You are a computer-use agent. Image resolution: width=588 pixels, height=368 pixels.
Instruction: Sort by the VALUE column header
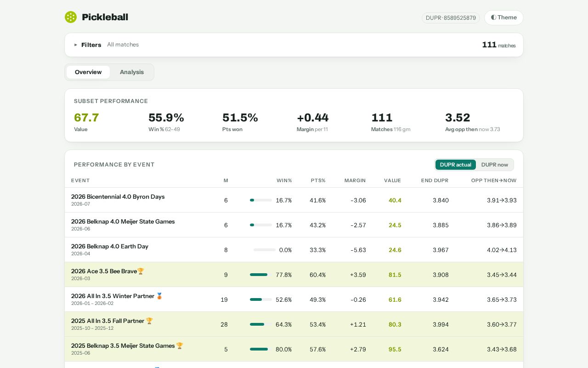pyautogui.click(x=393, y=181)
